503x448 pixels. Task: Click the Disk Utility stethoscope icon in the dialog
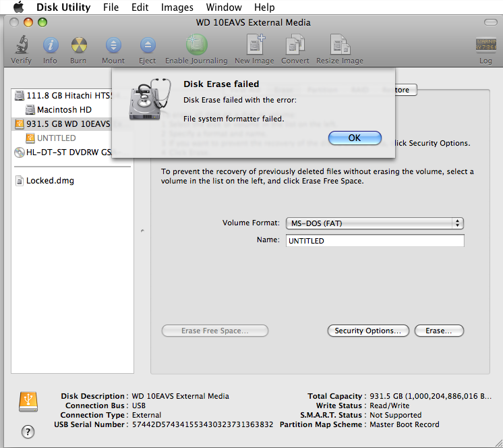coord(149,99)
